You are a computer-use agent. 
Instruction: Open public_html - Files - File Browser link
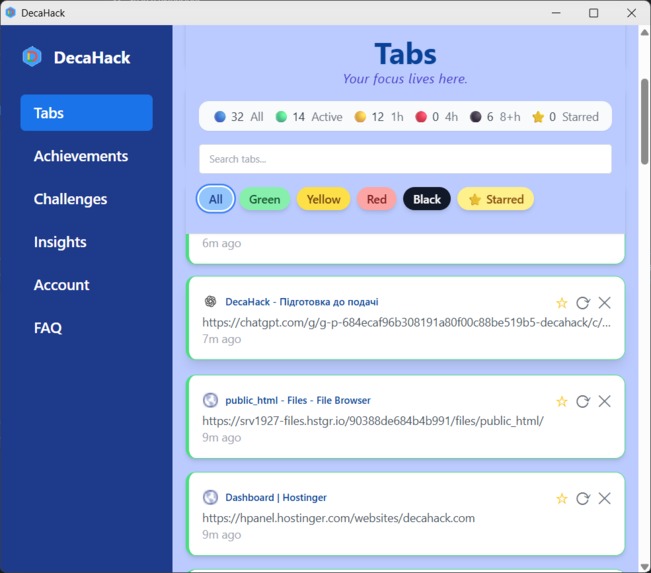tap(298, 400)
